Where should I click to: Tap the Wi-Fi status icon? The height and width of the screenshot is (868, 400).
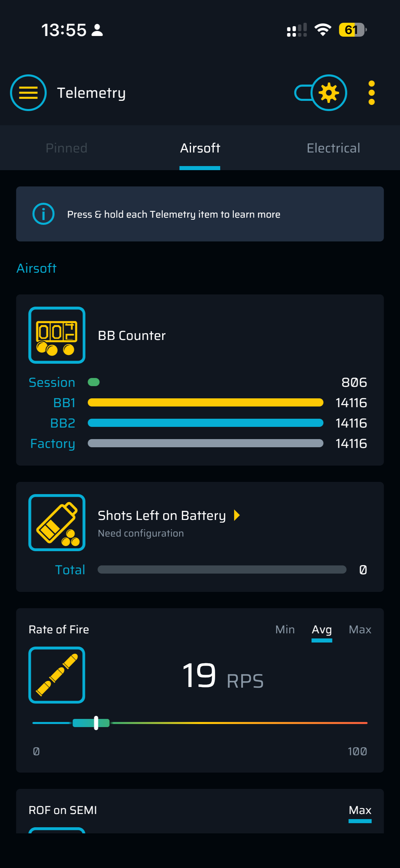[323, 30]
